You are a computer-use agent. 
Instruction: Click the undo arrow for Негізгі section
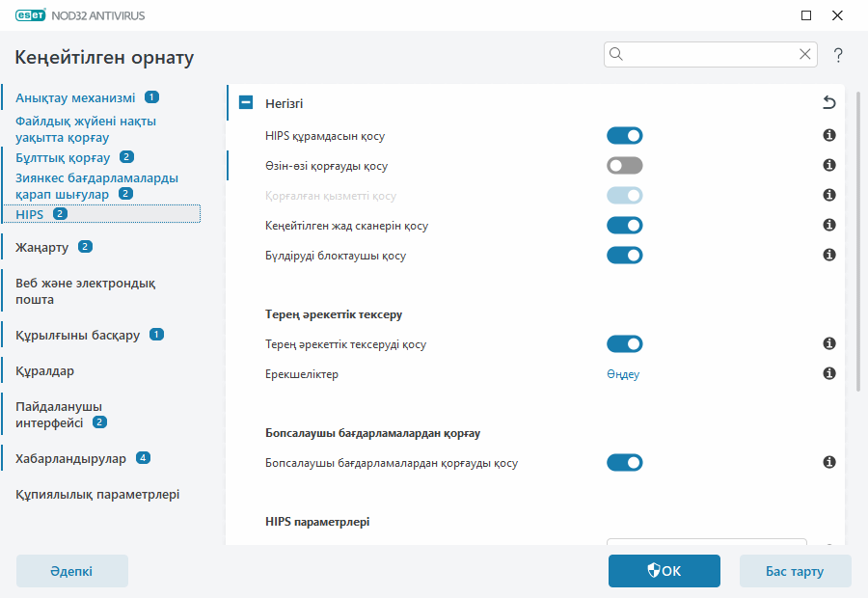coord(828,103)
